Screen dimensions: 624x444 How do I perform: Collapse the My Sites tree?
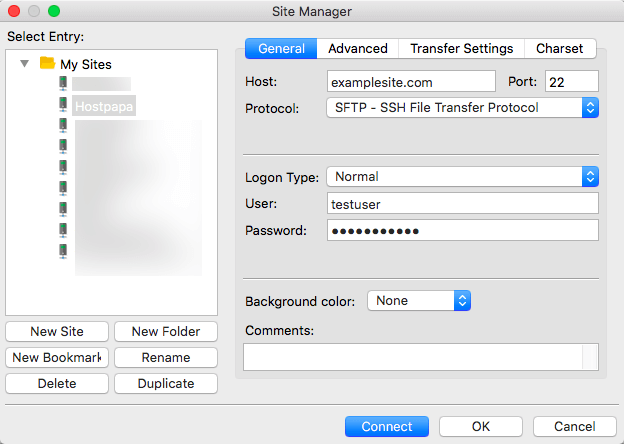(25, 64)
